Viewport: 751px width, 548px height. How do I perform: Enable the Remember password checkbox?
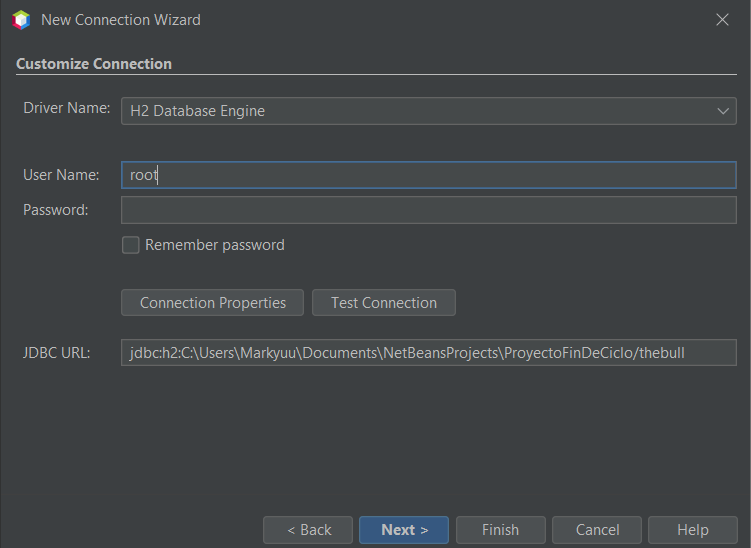pyautogui.click(x=131, y=245)
